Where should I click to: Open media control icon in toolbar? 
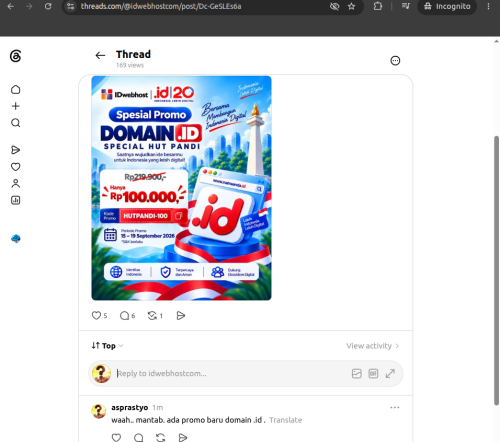(406, 6)
